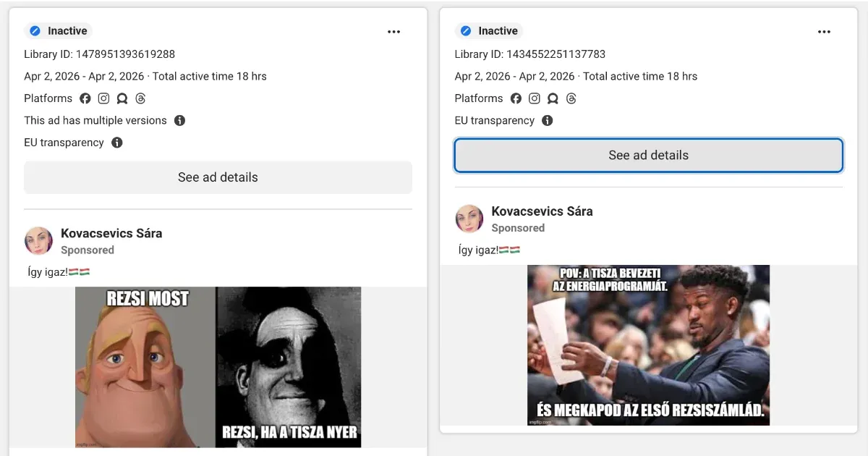
Task: Click Kovacsevics Sára's name on the second ad
Action: point(542,211)
